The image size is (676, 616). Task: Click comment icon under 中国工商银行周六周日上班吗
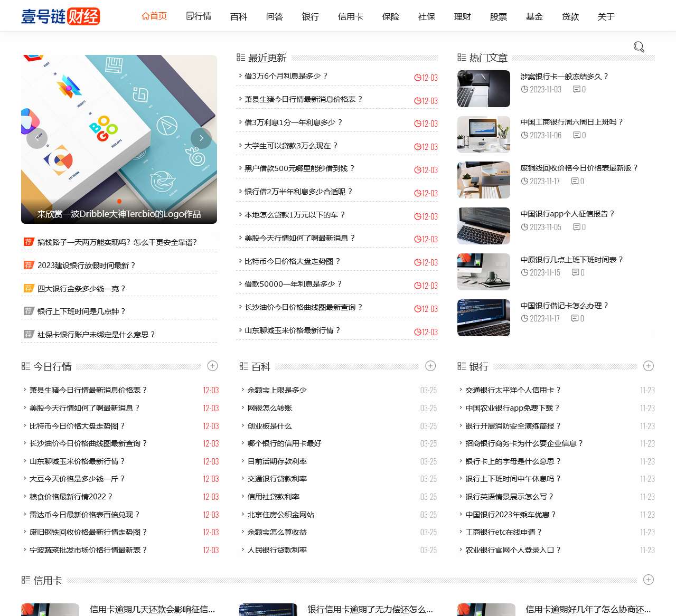coord(576,136)
